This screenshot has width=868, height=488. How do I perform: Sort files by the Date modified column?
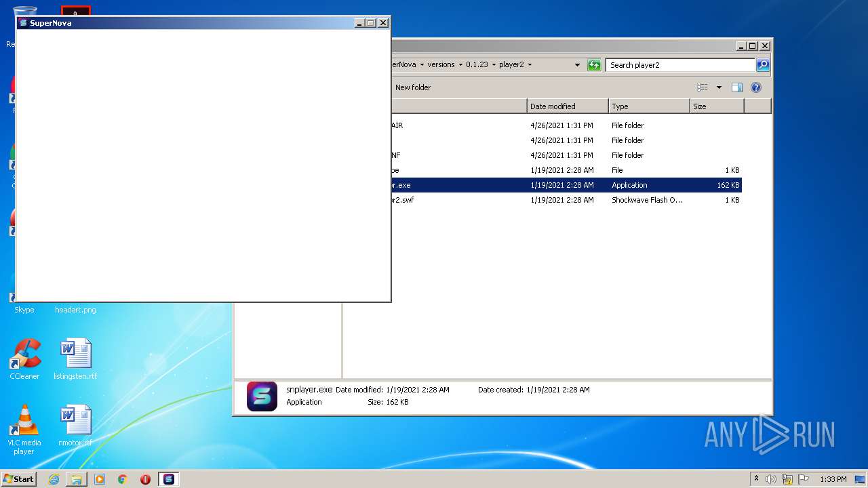tap(568, 106)
